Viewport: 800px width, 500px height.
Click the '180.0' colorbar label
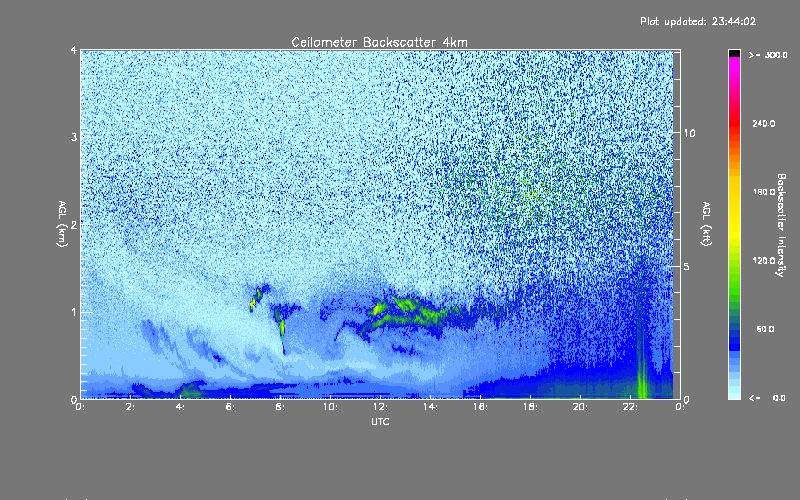(764, 192)
